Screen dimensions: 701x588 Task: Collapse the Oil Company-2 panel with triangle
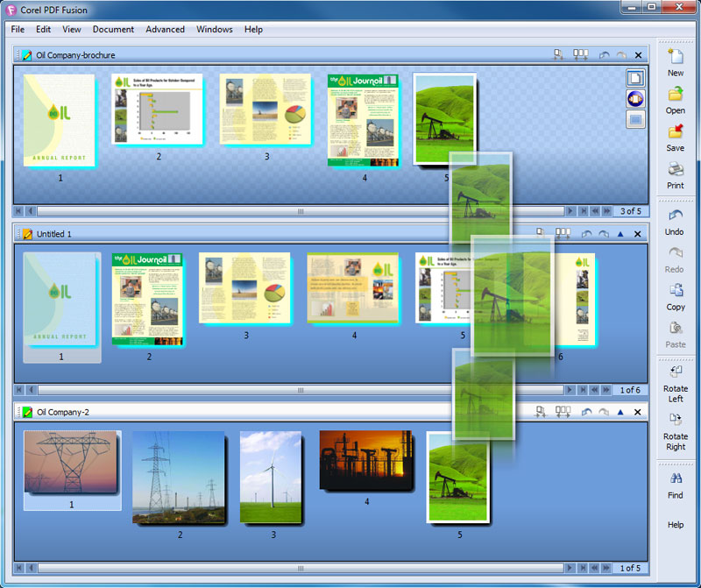point(620,412)
